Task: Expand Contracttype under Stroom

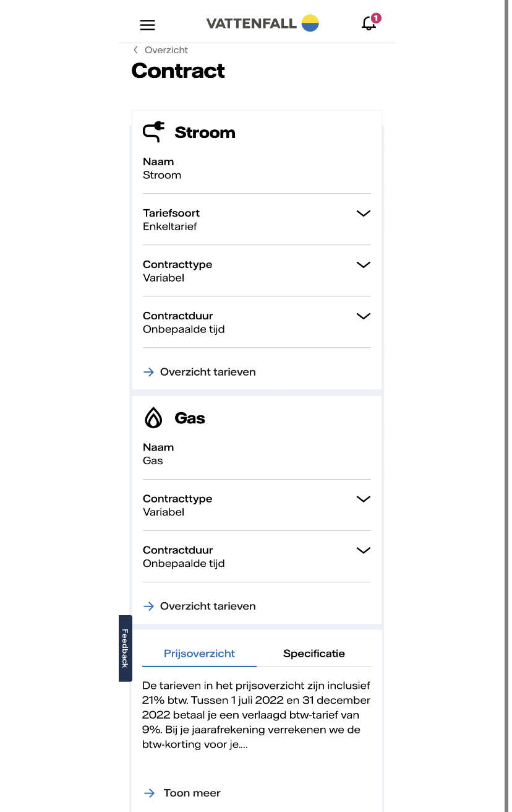Action: click(363, 264)
